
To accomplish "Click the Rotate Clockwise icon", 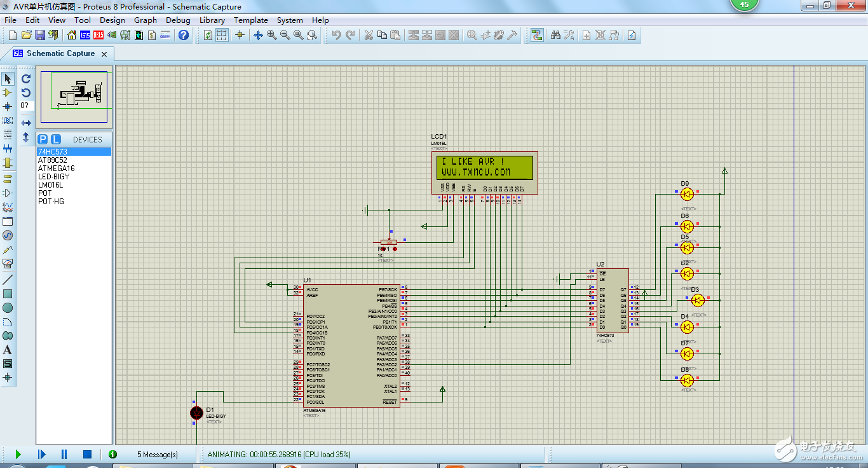I will click(26, 79).
